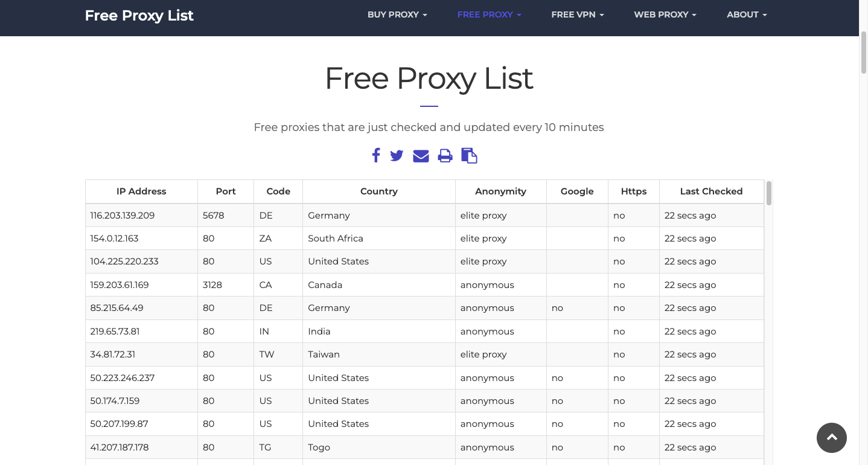Viewport: 868px width, 465px height.
Task: Click country code TG
Action: (266, 447)
